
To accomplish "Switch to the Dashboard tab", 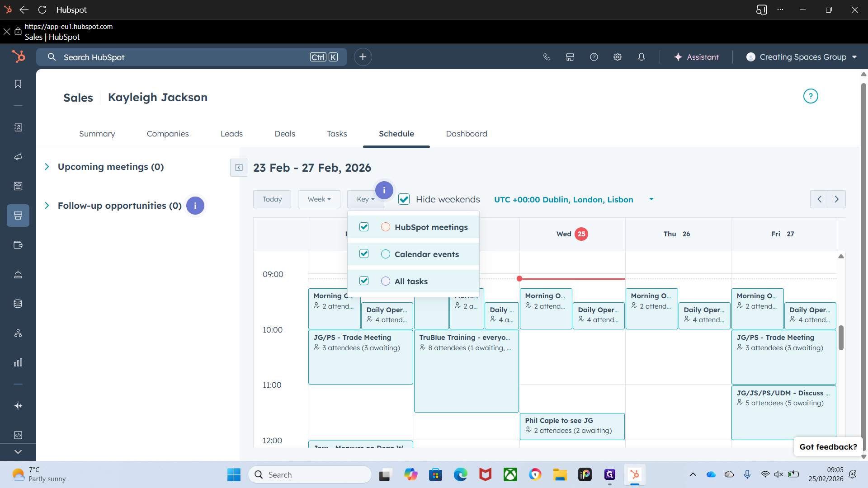I will point(467,134).
